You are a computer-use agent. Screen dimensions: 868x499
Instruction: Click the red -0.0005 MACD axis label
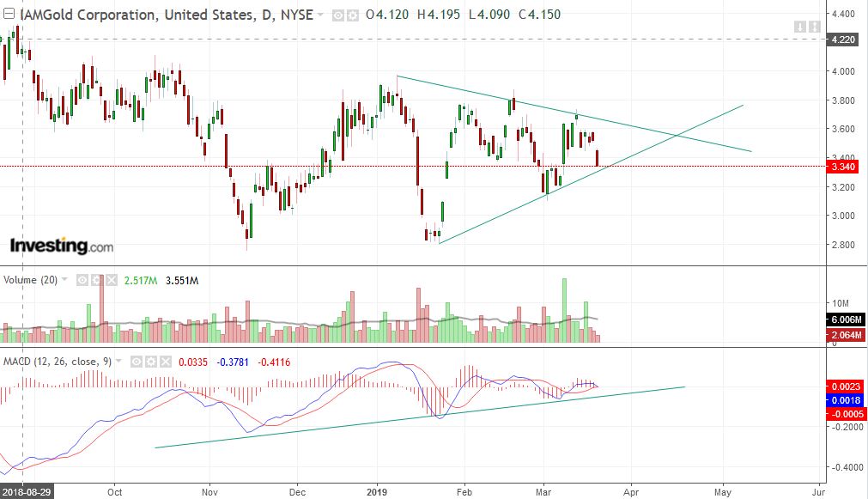846,414
